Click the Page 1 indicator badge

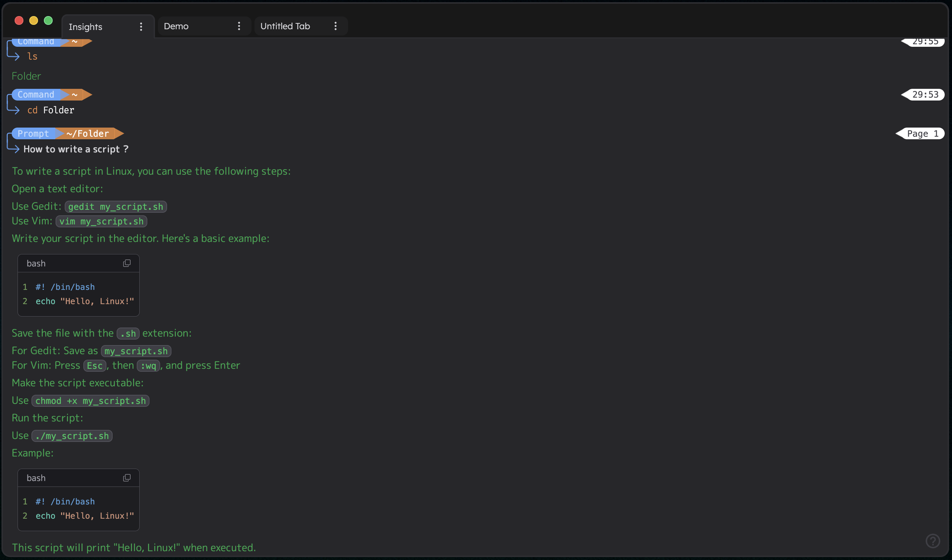[921, 133]
